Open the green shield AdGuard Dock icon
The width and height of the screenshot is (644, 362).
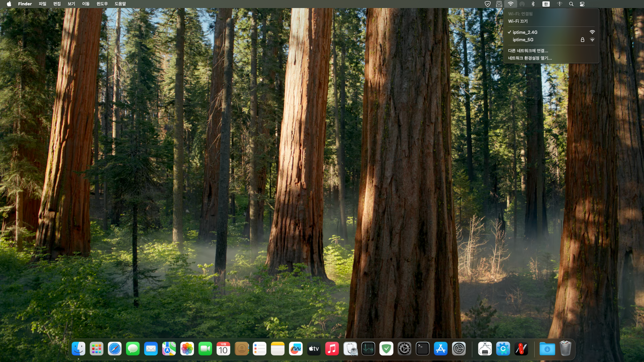click(386, 349)
